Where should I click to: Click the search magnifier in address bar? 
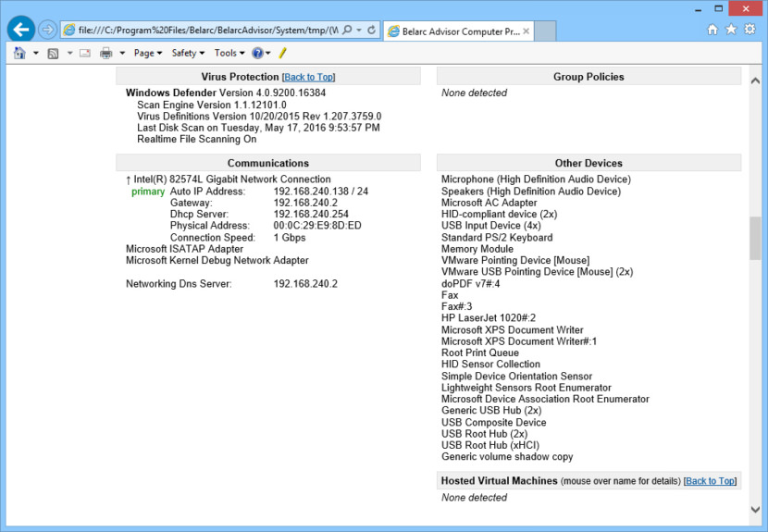347,30
